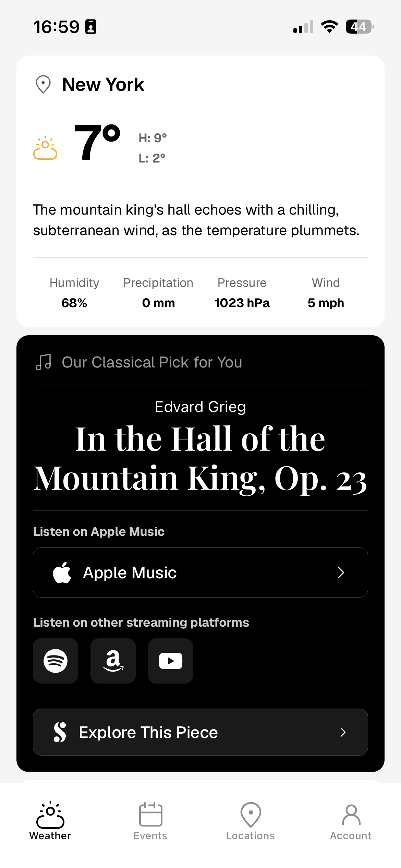This screenshot has height=868, width=401.
Task: Expand the Apple Music row chevron
Action: click(341, 572)
